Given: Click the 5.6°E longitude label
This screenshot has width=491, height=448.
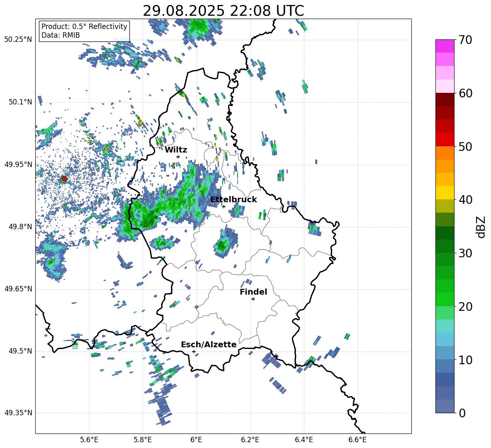Looking at the screenshot, I should [x=89, y=440].
